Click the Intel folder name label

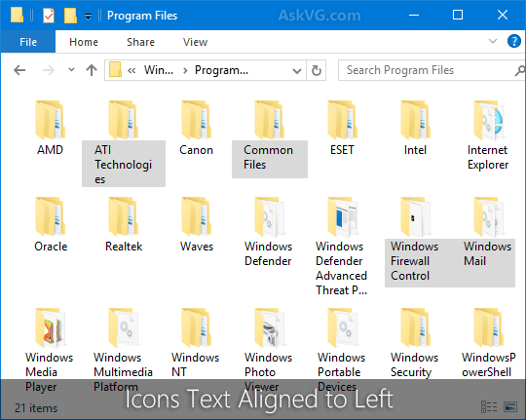pos(415,150)
